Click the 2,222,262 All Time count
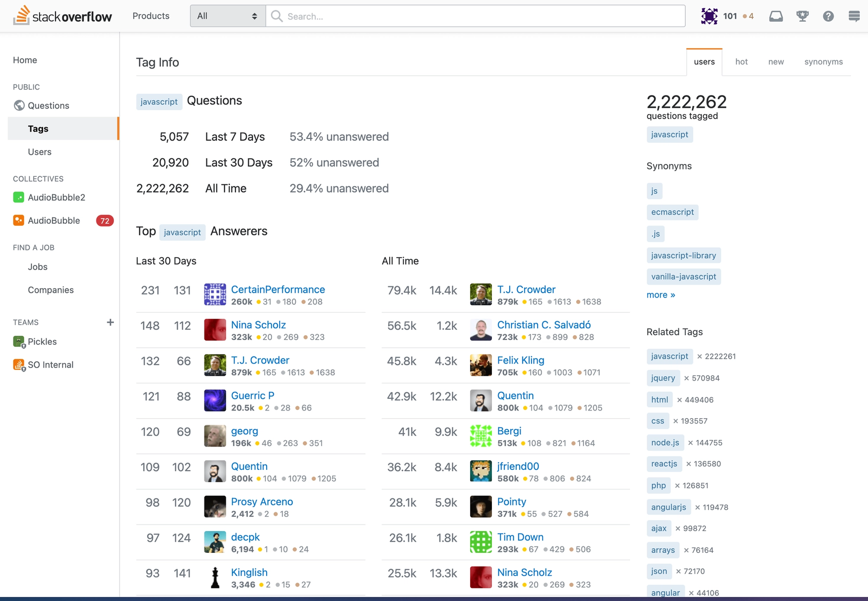The height and width of the screenshot is (601, 868). [x=163, y=188]
